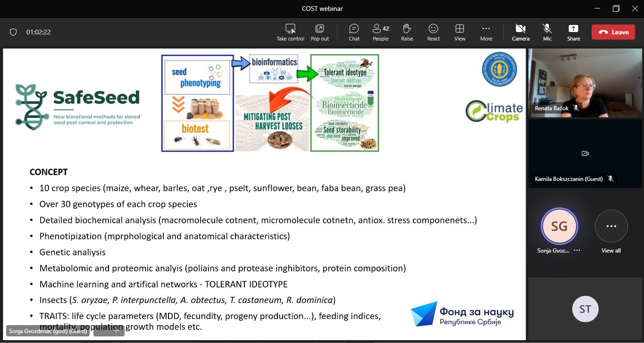Image resolution: width=644 pixels, height=343 pixels.
Task: Leave the meeting
Action: click(x=613, y=32)
